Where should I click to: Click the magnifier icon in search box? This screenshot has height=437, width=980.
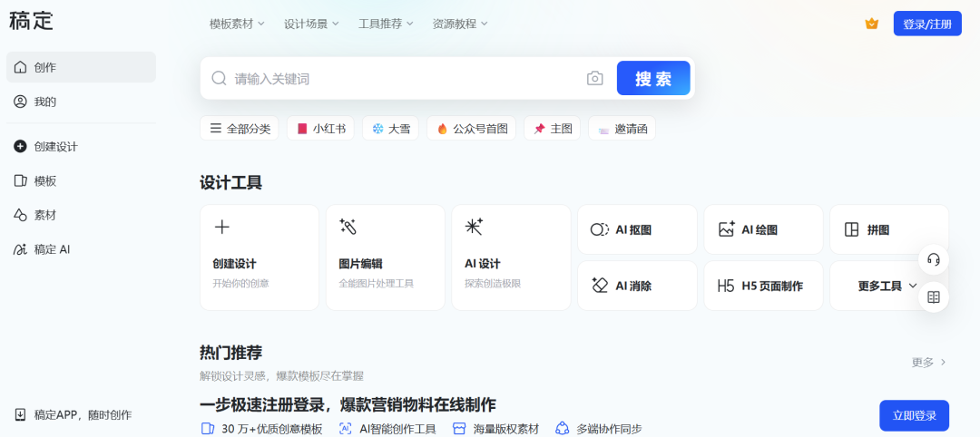coord(219,79)
